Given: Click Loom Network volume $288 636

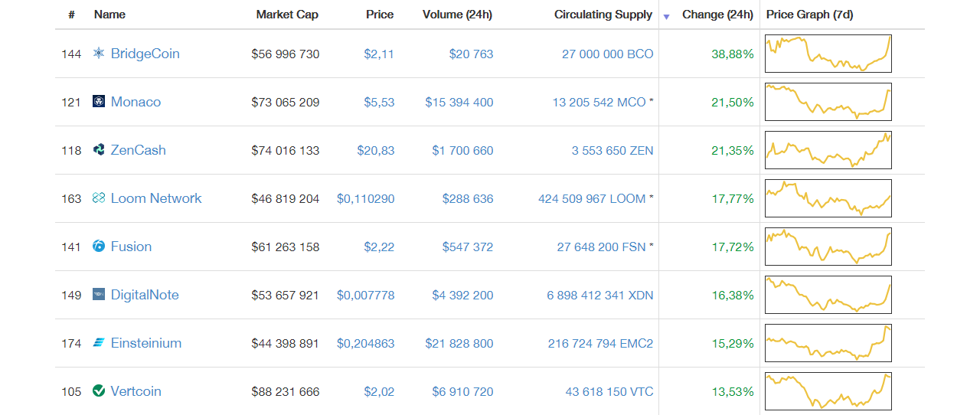Looking at the screenshot, I should tap(468, 198).
